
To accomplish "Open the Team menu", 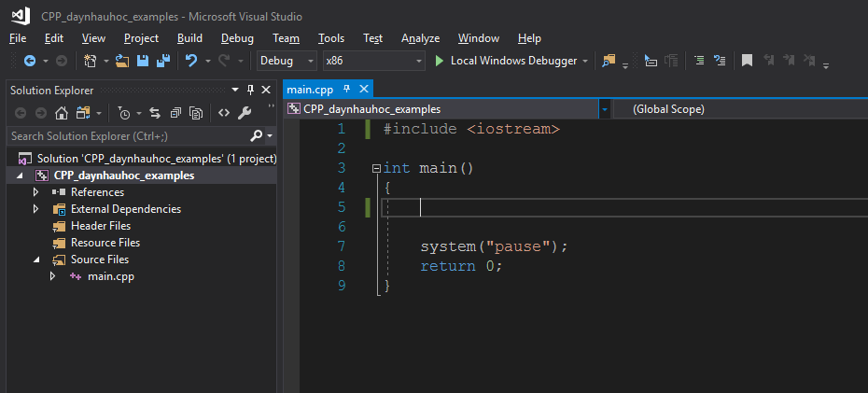I will click(286, 38).
